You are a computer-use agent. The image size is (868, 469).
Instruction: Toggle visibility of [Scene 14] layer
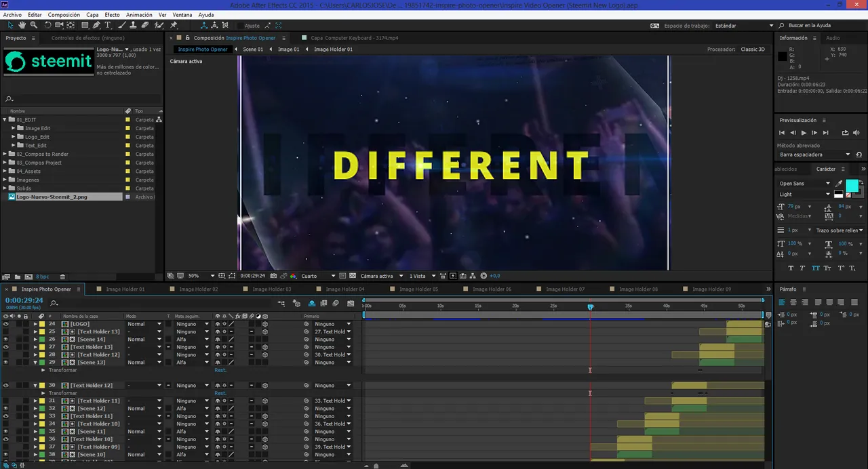[x=5, y=339]
